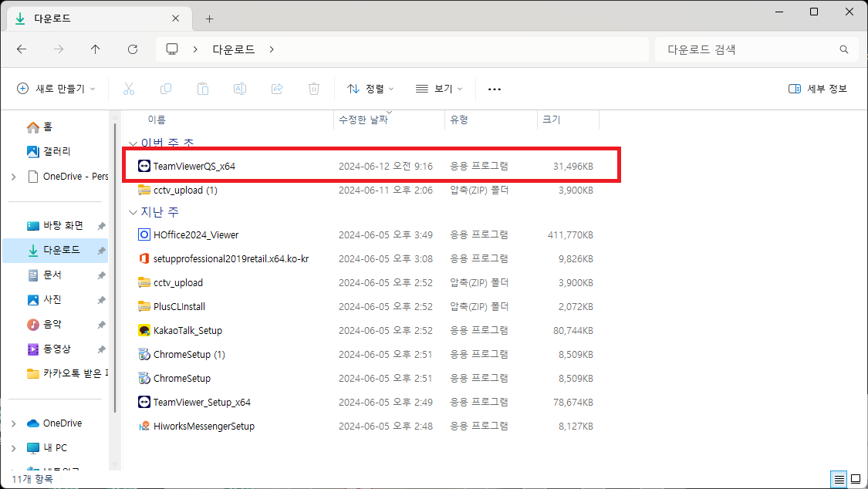Collapse the 지난 주 group
This screenshot has height=489, width=868.
pos(133,212)
